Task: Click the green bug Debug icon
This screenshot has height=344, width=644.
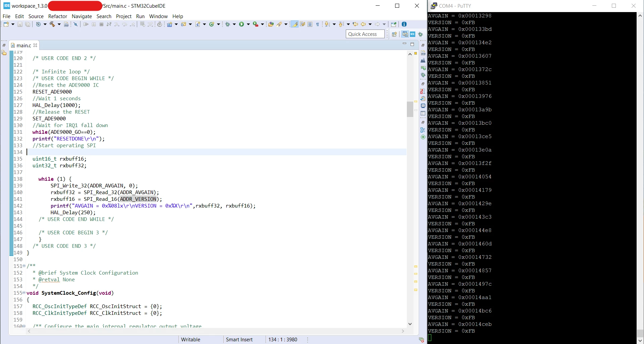Action: [x=228, y=24]
